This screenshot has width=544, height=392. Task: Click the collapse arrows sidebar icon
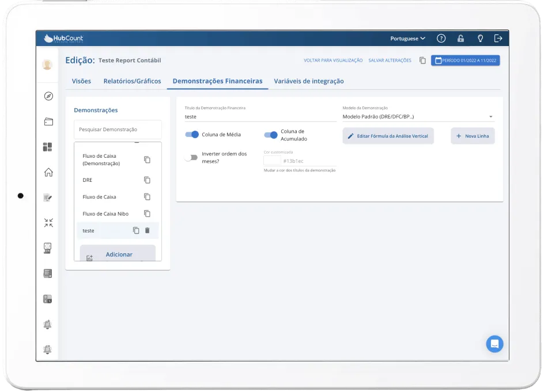tap(48, 223)
